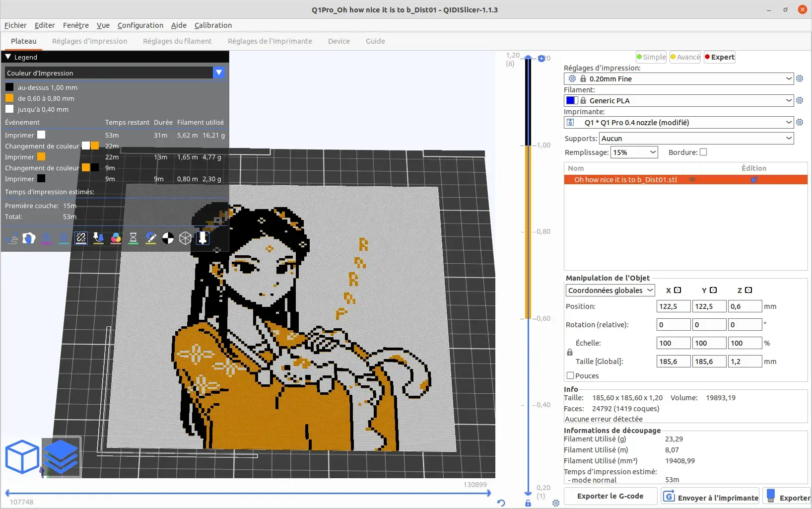Viewport: 812px width, 509px height.
Task: Open the Coordonnées globales dropdown
Action: [x=610, y=291]
